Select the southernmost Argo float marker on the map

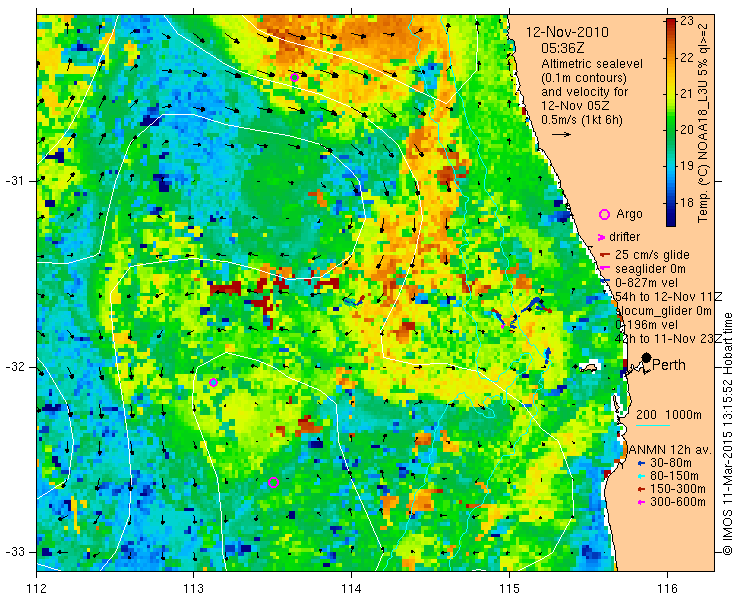click(x=273, y=482)
